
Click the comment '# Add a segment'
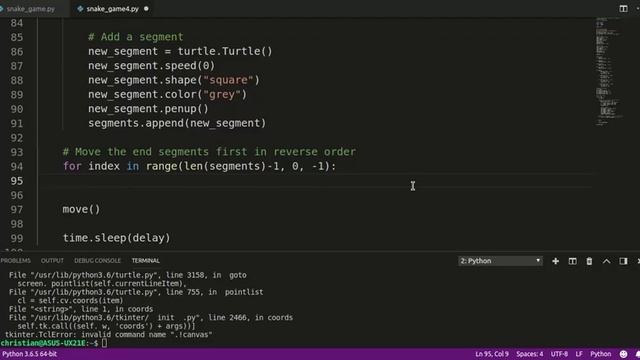point(136,37)
